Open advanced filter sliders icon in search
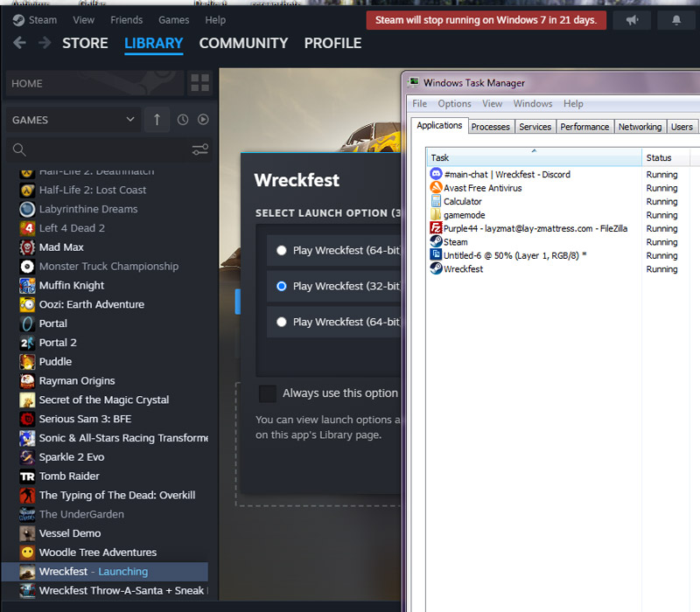This screenshot has height=612, width=700. [x=200, y=150]
